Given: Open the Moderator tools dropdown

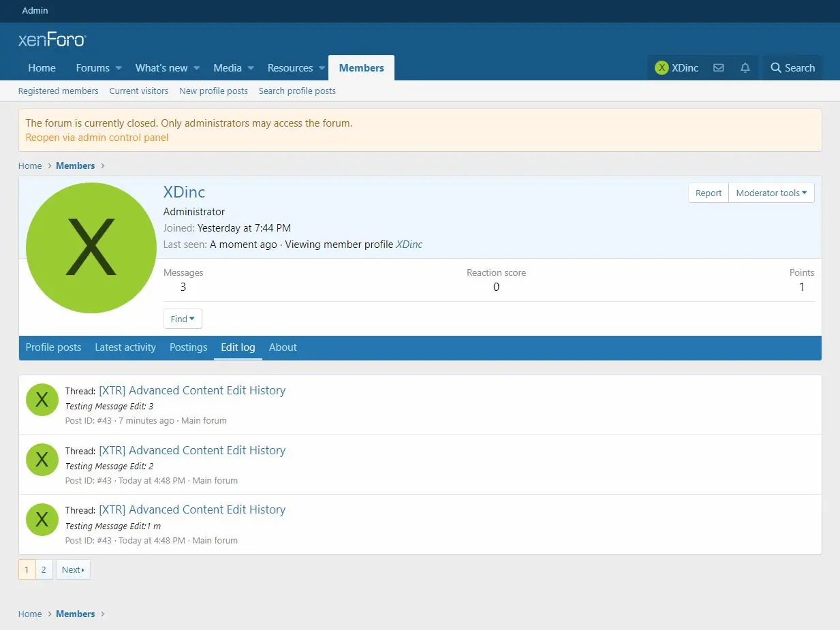Looking at the screenshot, I should pyautogui.click(x=771, y=193).
